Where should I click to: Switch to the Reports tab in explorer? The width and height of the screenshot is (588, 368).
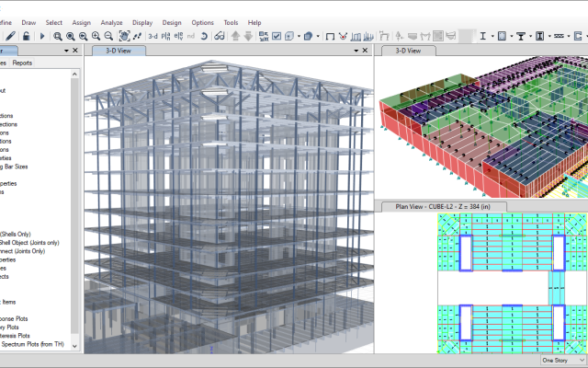pos(22,63)
